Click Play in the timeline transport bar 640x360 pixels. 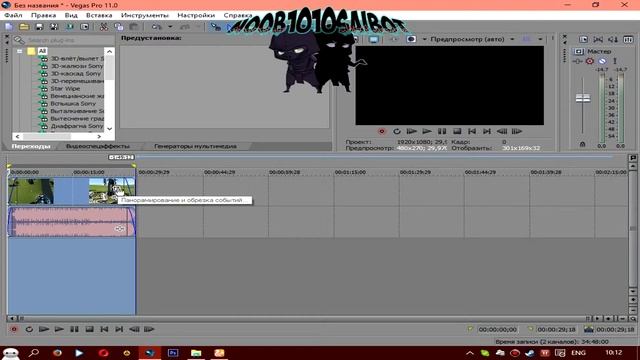(59, 329)
